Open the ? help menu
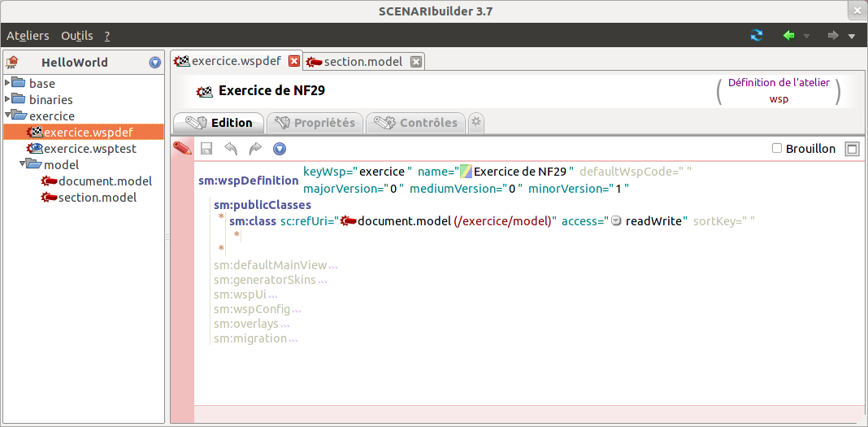This screenshot has height=427, width=868. (106, 36)
